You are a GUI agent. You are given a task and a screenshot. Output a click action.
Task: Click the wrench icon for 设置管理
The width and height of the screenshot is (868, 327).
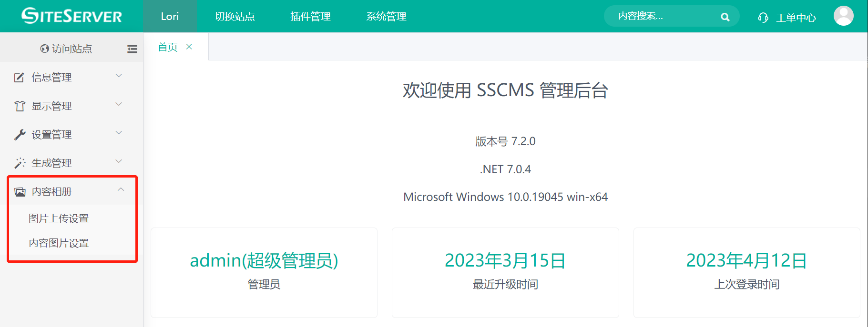(x=20, y=135)
